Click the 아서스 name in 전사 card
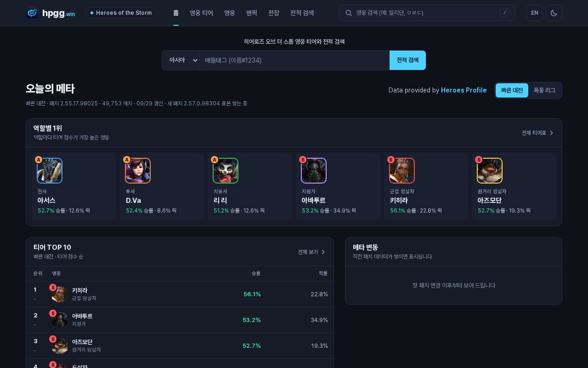Image resolution: width=588 pixels, height=368 pixels. tap(46, 201)
